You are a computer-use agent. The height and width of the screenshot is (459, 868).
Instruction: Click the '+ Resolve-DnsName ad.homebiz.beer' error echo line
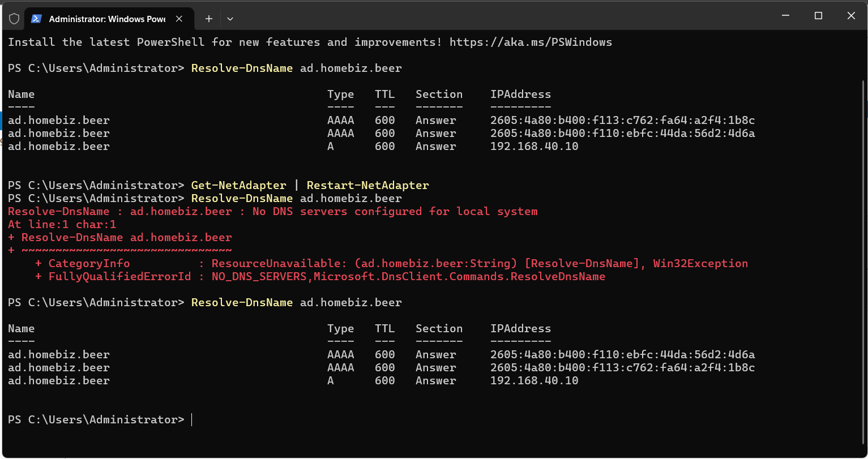click(x=120, y=237)
